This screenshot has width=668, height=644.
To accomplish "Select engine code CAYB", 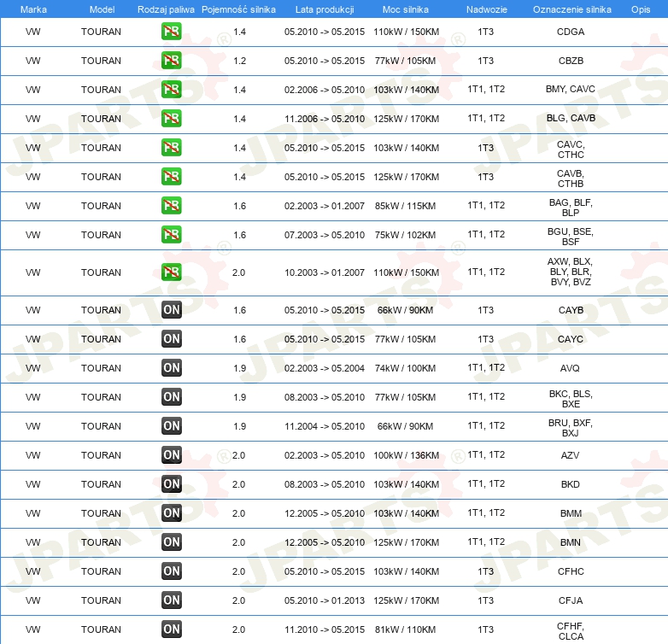I will (571, 310).
